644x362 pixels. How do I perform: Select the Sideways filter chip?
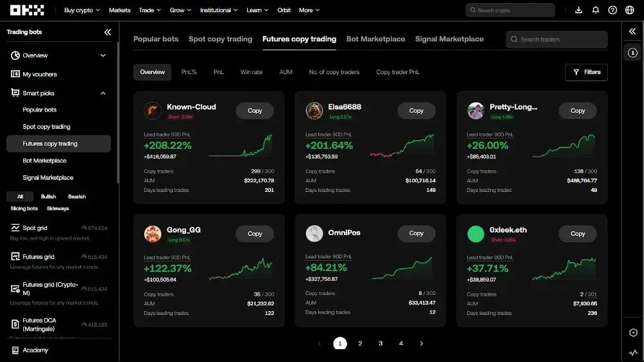click(x=58, y=208)
